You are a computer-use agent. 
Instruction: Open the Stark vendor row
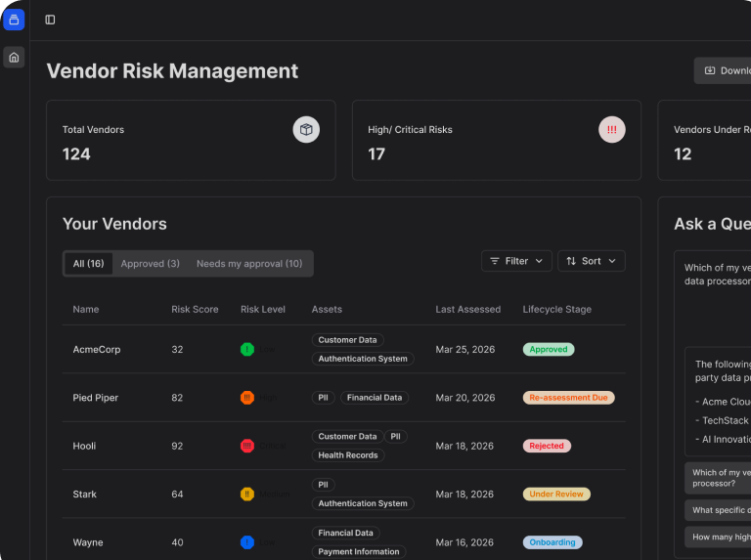click(x=344, y=494)
